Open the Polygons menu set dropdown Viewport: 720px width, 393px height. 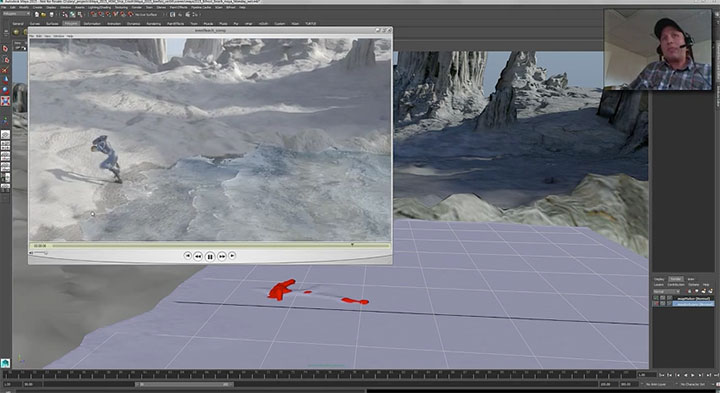16,14
